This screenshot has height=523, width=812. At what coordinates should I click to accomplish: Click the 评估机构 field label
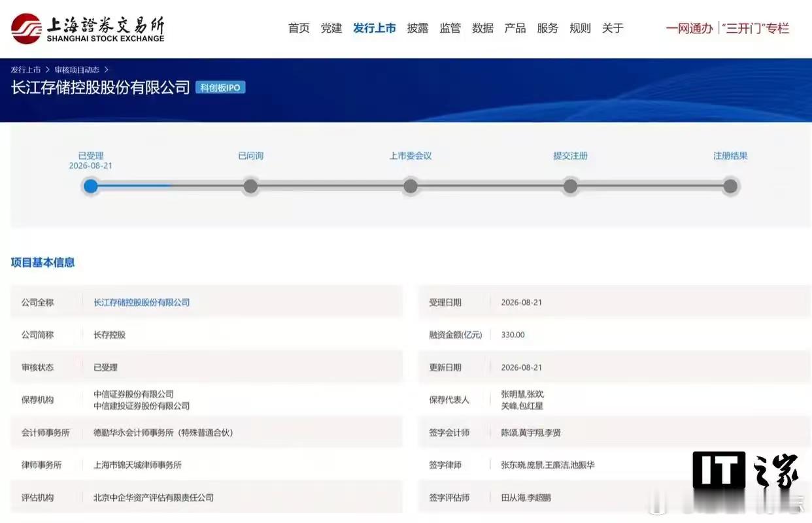(38, 498)
